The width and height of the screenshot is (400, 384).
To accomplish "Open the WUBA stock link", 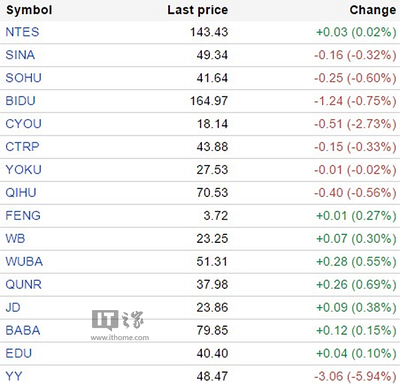I will point(24,262).
